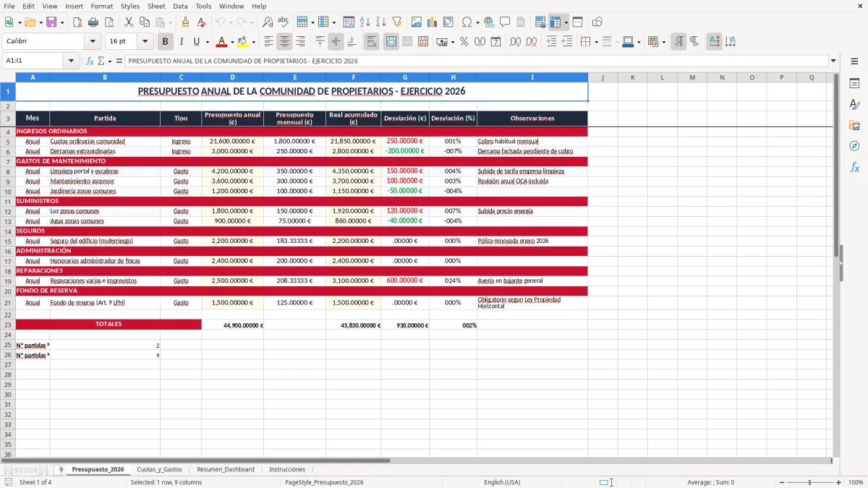The width and height of the screenshot is (868, 488).
Task: Click the 100% zoom level
Action: pos(856,482)
